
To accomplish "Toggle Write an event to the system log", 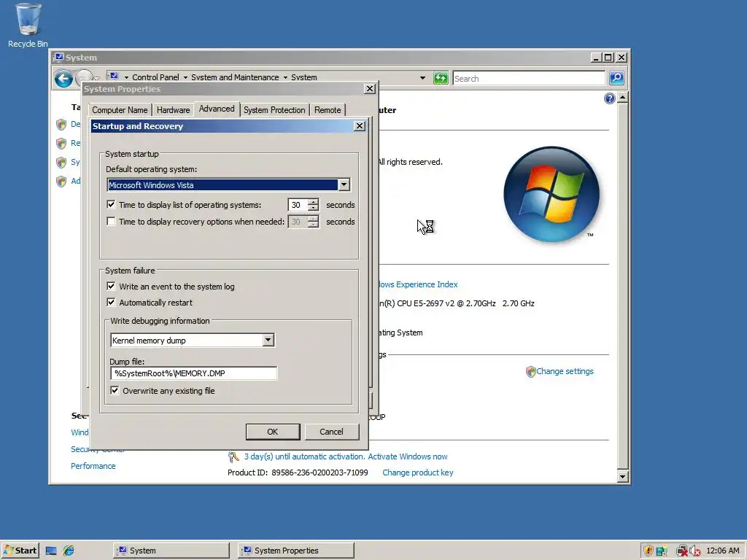I will pyautogui.click(x=111, y=286).
